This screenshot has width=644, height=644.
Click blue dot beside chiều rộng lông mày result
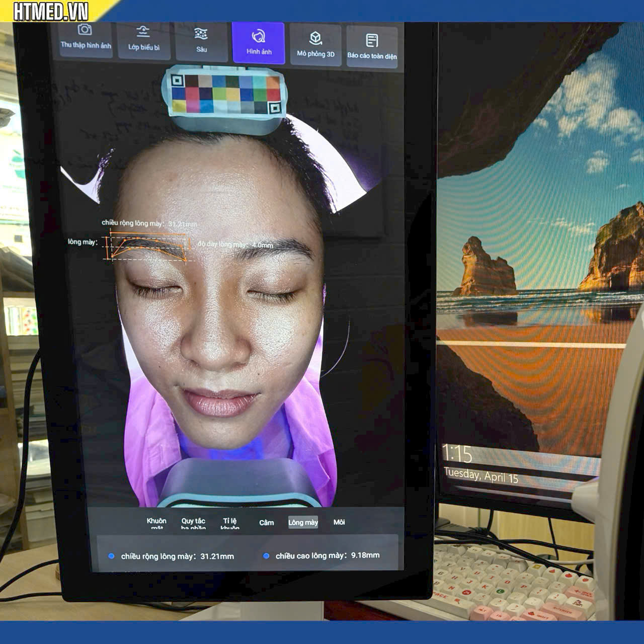coord(111,556)
